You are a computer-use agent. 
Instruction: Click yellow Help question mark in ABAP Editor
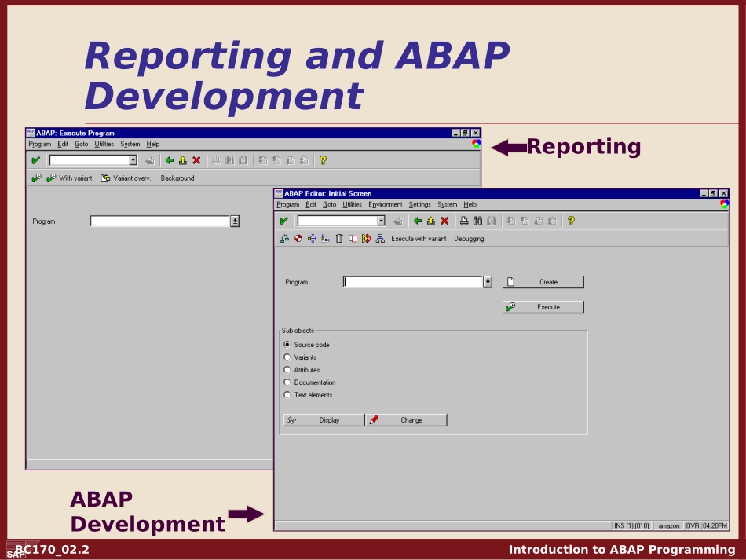coord(571,221)
